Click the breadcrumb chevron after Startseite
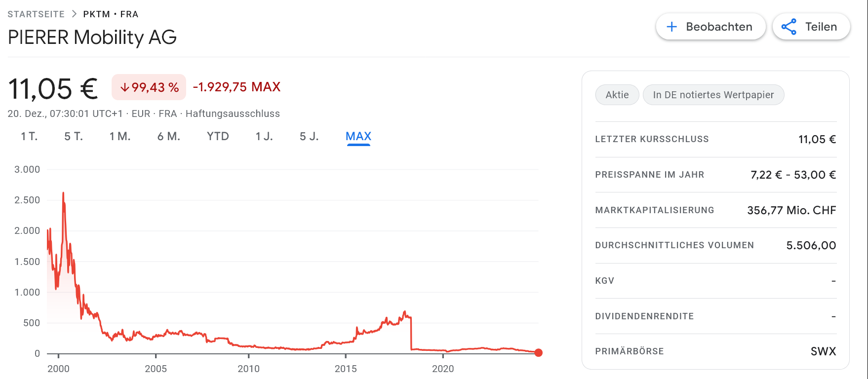The height and width of the screenshot is (379, 868). pos(74,14)
